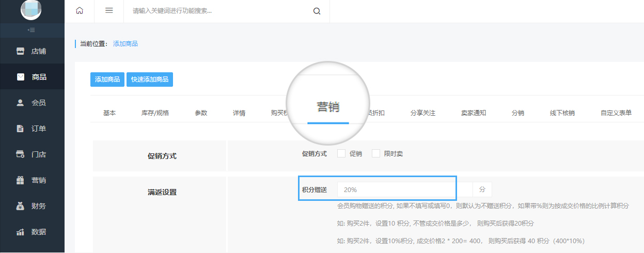Image resolution: width=644 pixels, height=253 pixels.
Task: Enable the 限时卖 checkbox
Action: [x=376, y=153]
